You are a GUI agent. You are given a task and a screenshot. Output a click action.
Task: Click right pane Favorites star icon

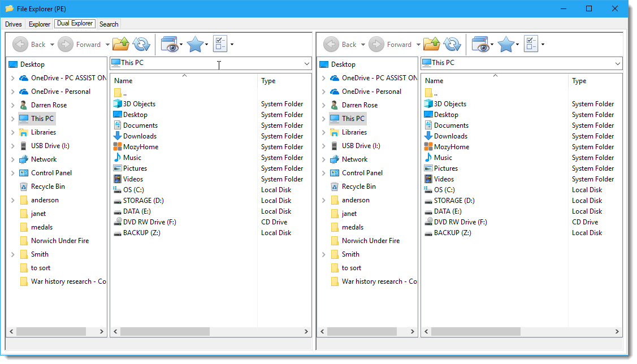pyautogui.click(x=505, y=44)
